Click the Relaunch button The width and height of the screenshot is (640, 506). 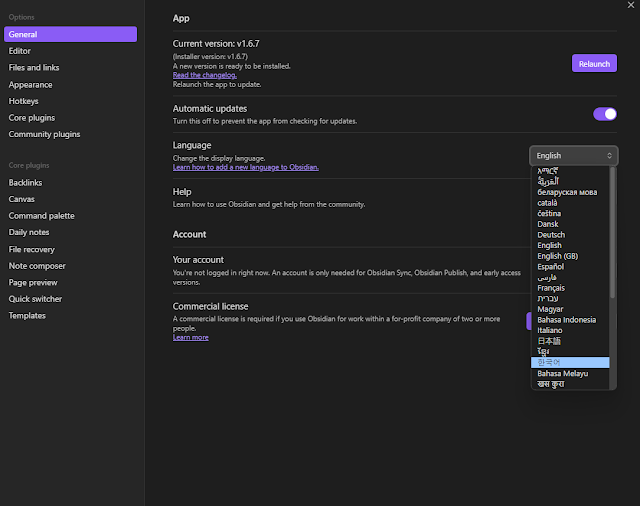point(594,63)
